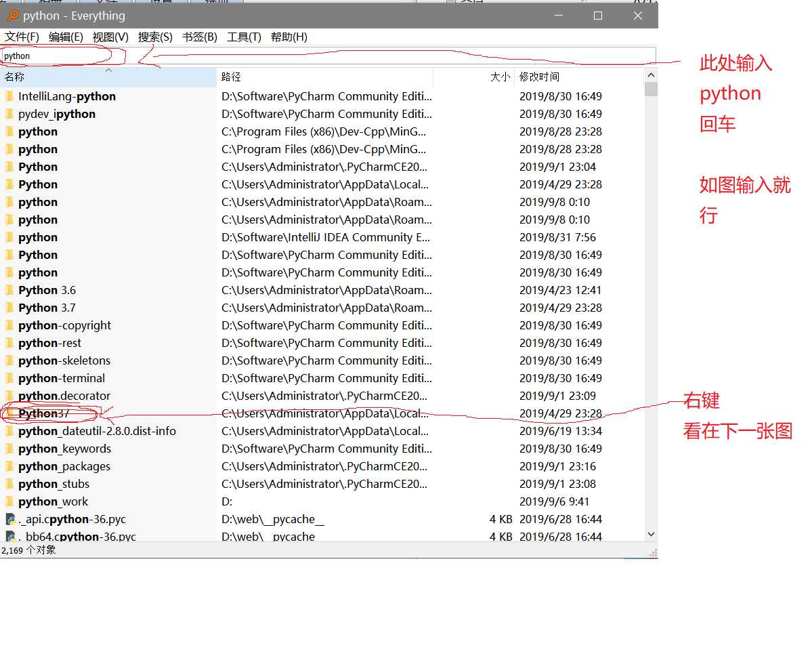Click folder icon of Python 3.6
The image size is (812, 660).
pyautogui.click(x=9, y=290)
